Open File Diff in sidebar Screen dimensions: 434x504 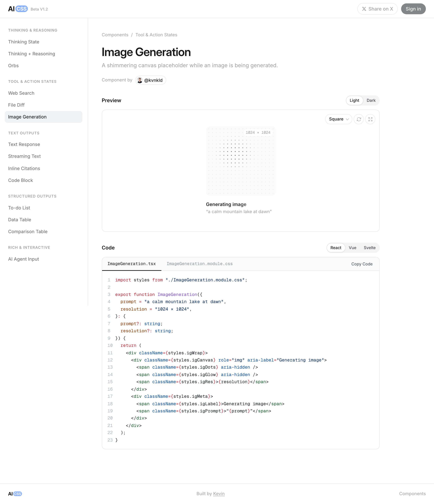tap(44, 105)
